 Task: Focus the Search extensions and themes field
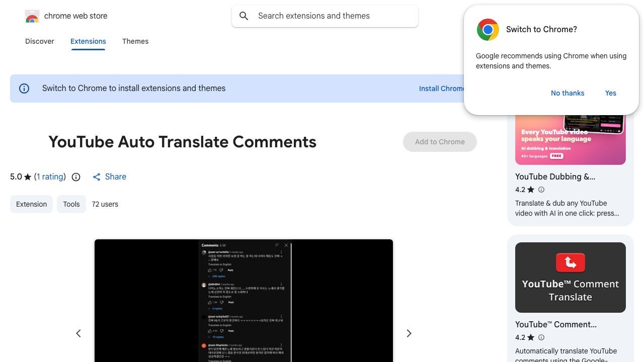(325, 16)
